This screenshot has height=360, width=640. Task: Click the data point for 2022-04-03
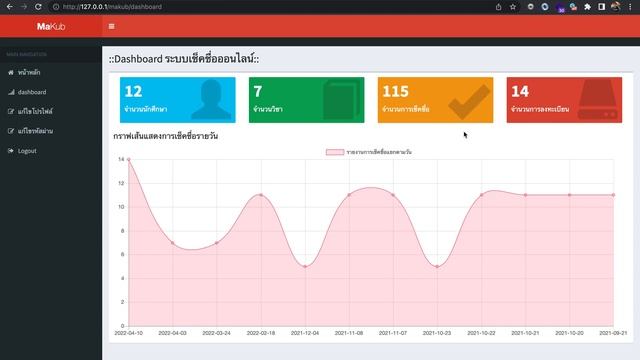(x=173, y=243)
